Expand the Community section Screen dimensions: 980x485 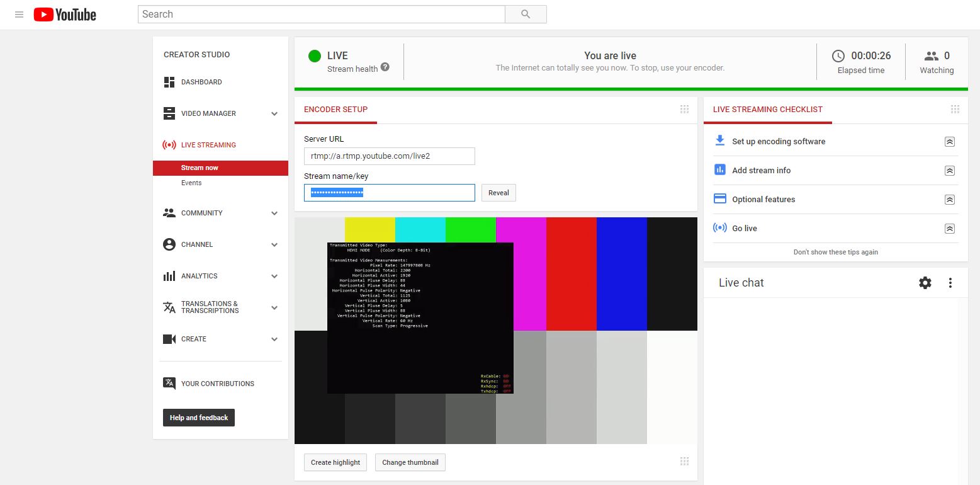(274, 214)
